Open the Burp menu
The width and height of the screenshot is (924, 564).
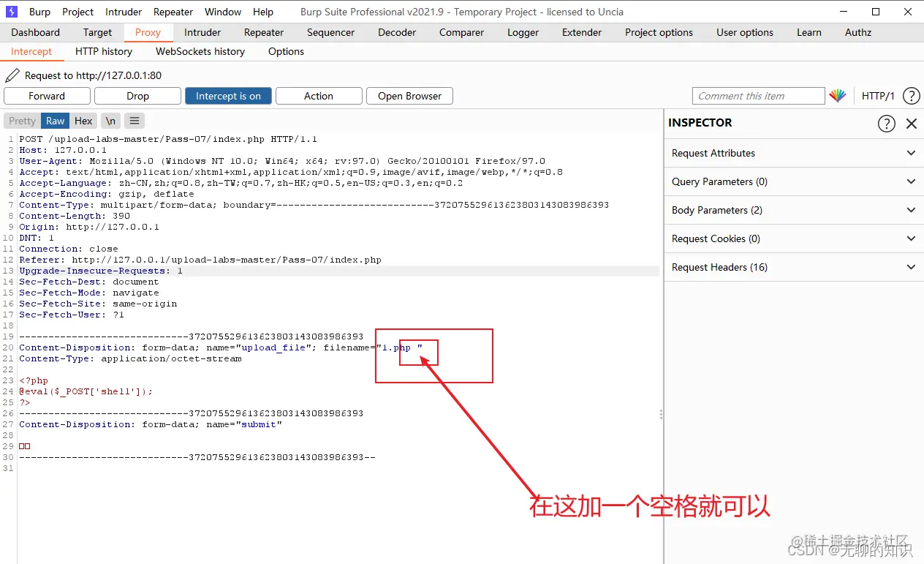pos(39,12)
